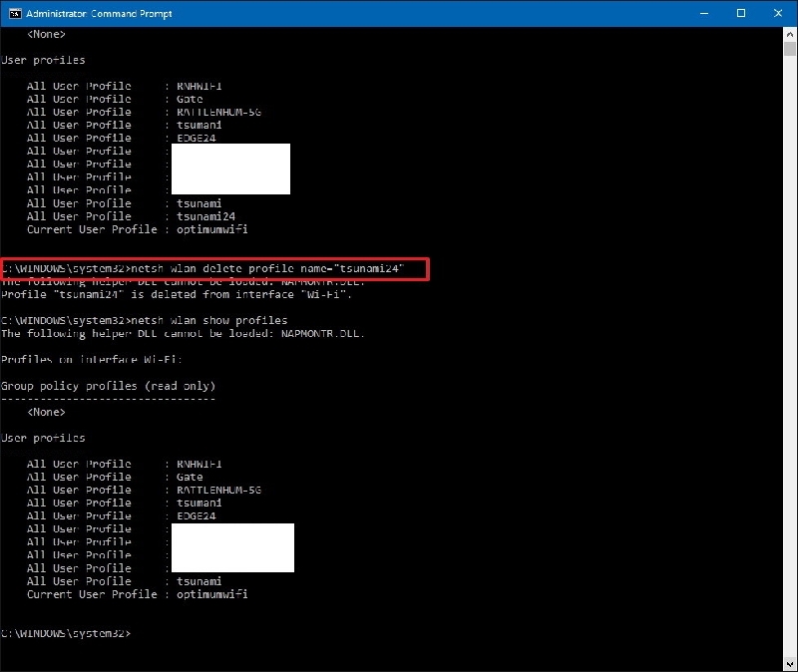798x672 pixels.
Task: Click 'Current User Profile : optimumwifi' after show profiles
Action: click(x=138, y=594)
